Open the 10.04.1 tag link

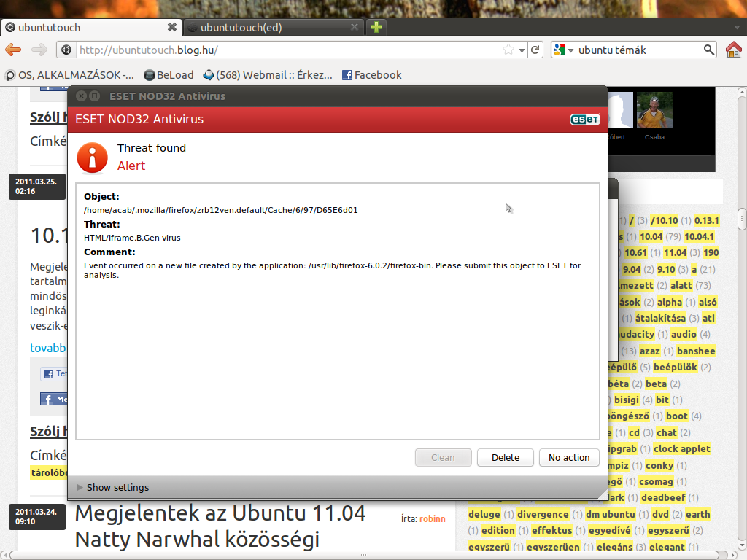tap(699, 237)
